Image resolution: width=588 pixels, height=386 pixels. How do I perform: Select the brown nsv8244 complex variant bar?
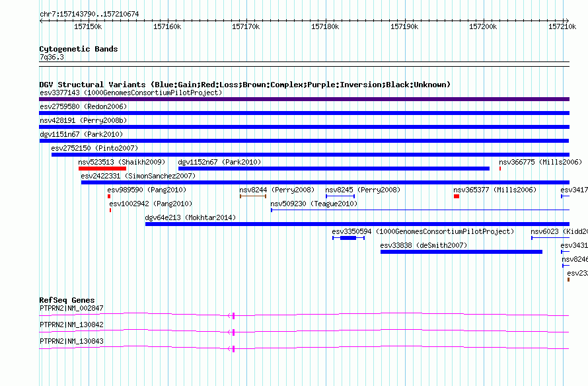[x=253, y=196]
